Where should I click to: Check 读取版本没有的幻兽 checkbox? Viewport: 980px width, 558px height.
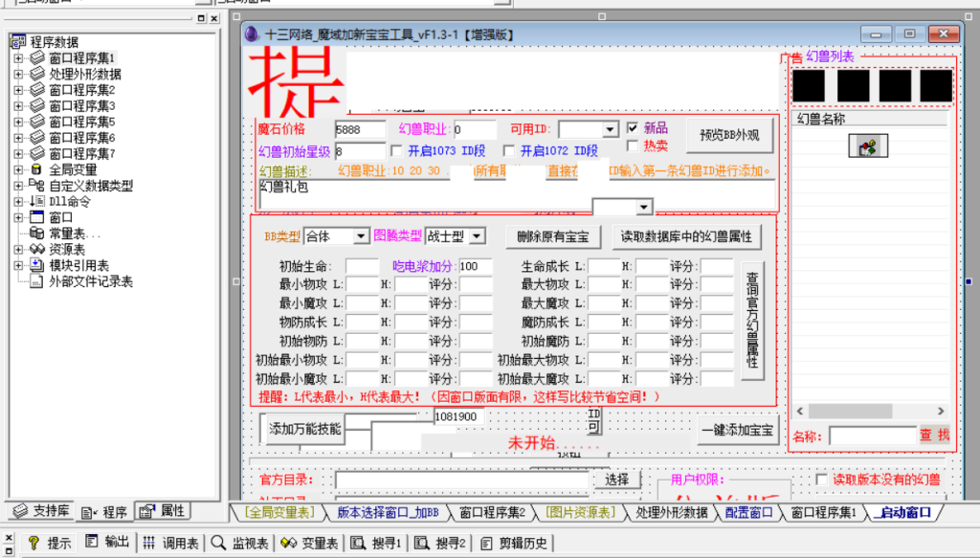[822, 480]
